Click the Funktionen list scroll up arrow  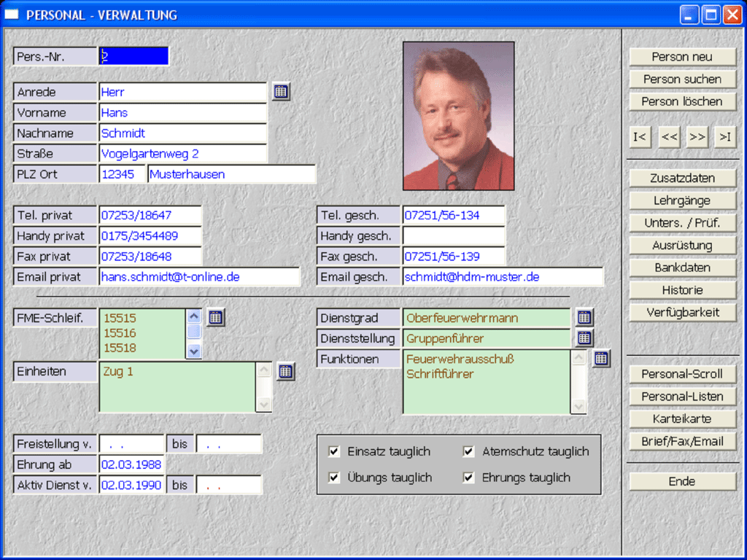(x=578, y=357)
